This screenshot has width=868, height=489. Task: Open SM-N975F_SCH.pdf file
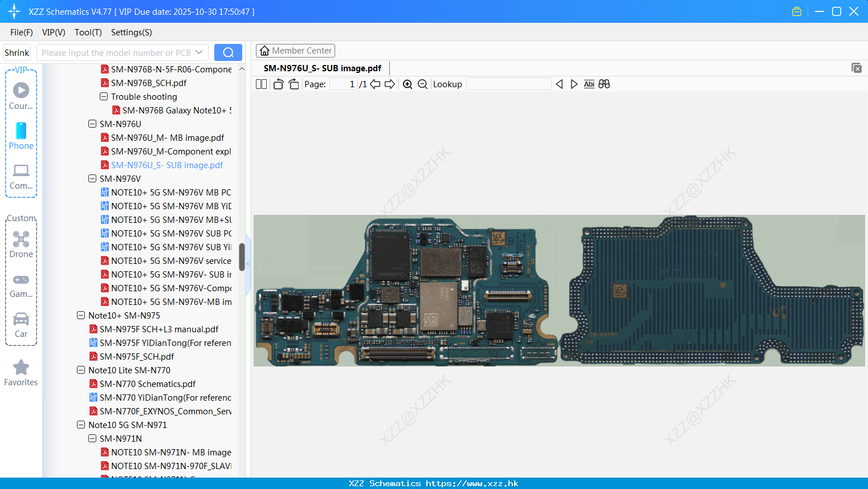(137, 356)
